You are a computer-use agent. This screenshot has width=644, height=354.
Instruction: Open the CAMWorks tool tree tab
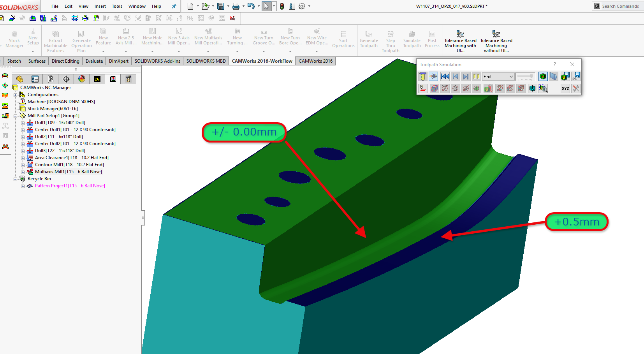point(128,79)
